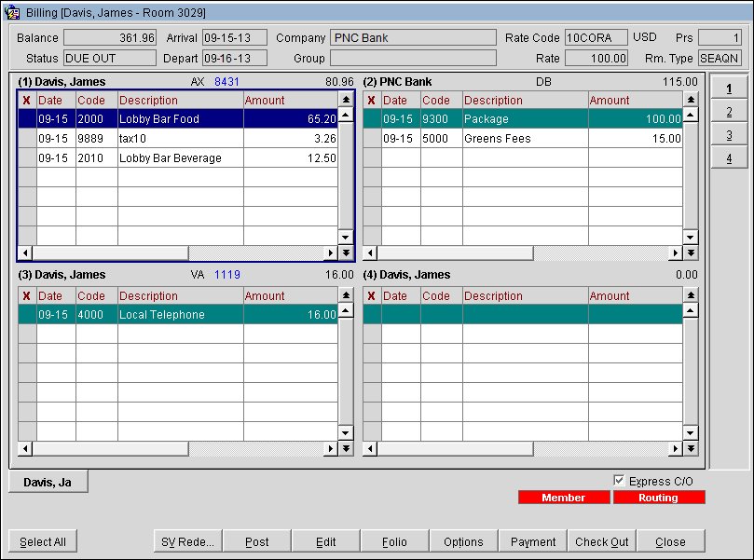Image resolution: width=754 pixels, height=560 pixels.
Task: Click the Billing window title bar icon
Action: (12, 10)
